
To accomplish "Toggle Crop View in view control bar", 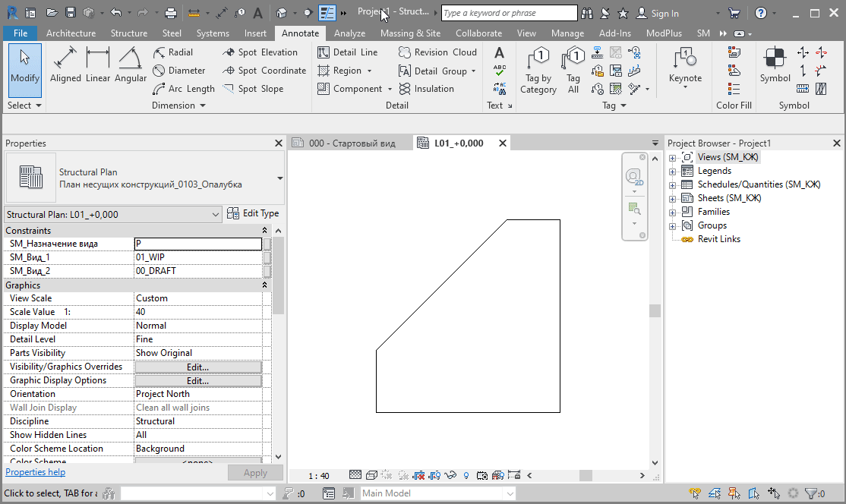I will [418, 475].
